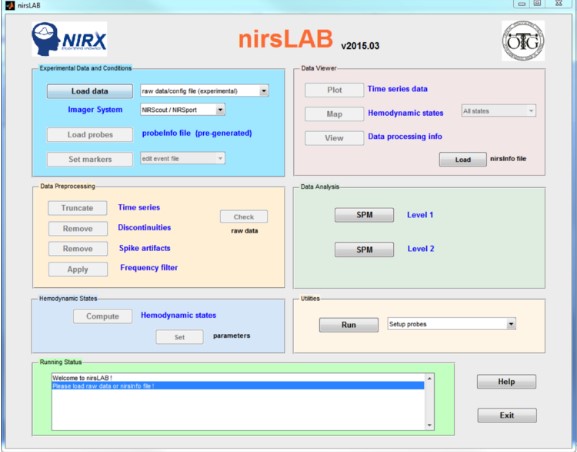Click the Exit button
Viewport: 577px width, 452px height.
507,416
